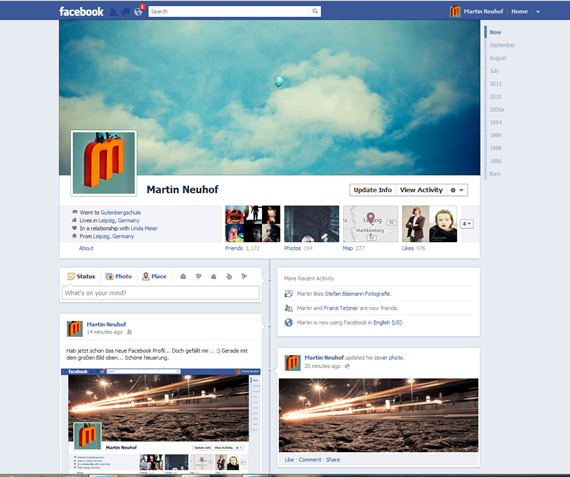570x477 pixels.
Task: Click the facebook logo
Action: (x=81, y=12)
